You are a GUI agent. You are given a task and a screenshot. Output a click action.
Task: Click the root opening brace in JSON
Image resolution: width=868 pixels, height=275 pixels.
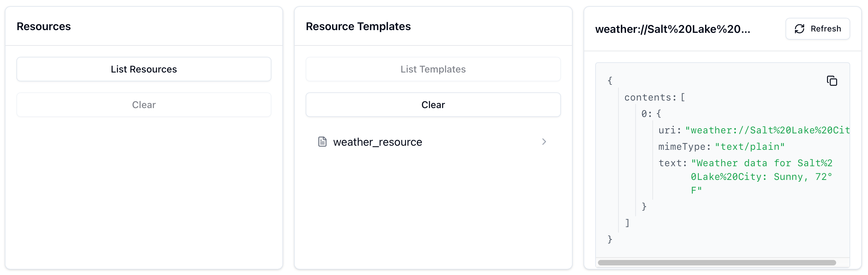610,81
